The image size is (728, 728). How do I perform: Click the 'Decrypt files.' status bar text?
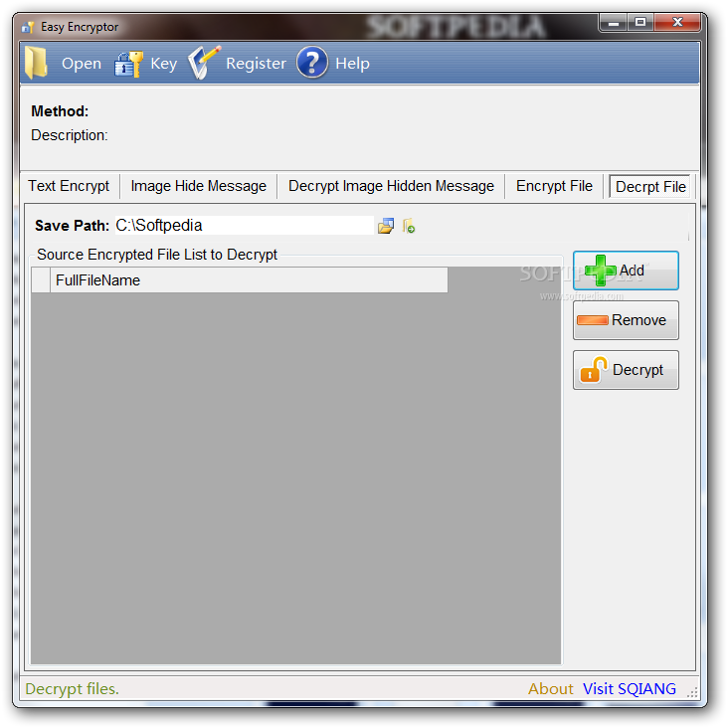point(72,688)
